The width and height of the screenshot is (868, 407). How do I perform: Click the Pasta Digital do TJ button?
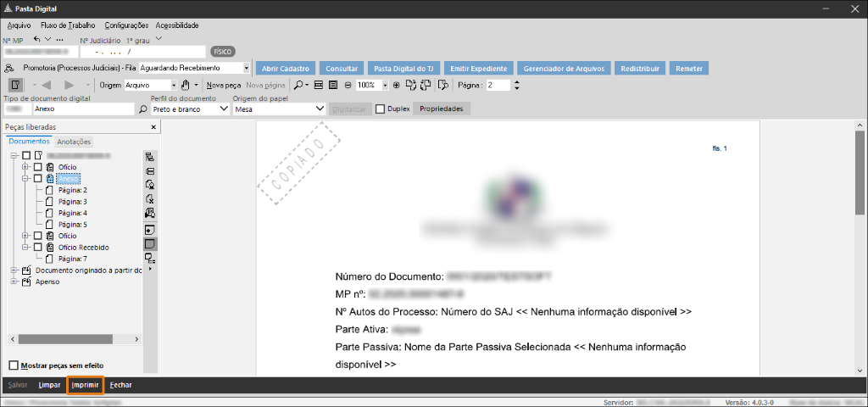[403, 69]
